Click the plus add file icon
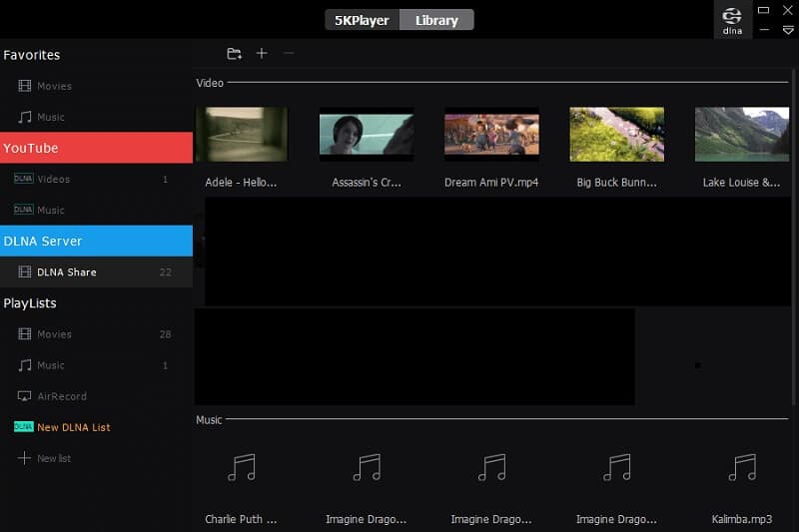The image size is (799, 532). (262, 53)
